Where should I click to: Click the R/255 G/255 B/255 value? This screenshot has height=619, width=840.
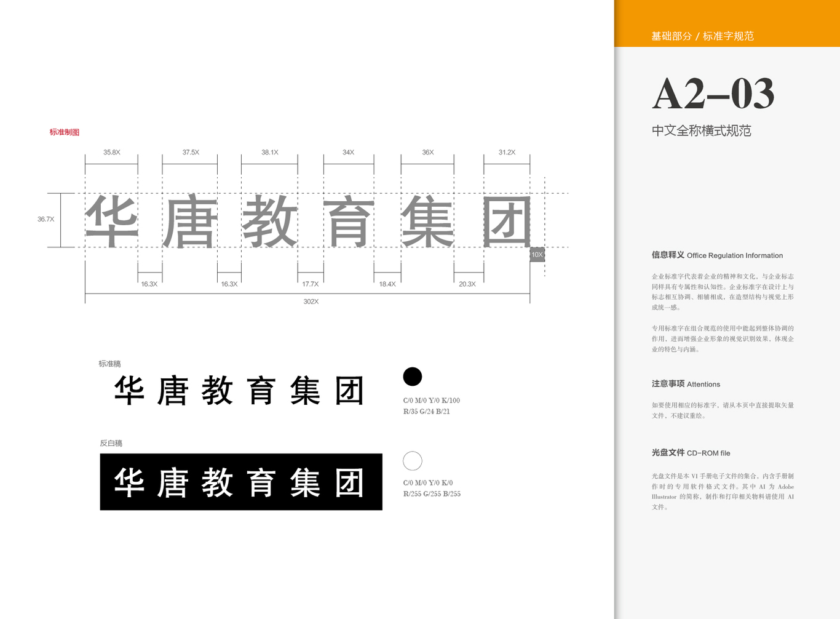click(432, 494)
